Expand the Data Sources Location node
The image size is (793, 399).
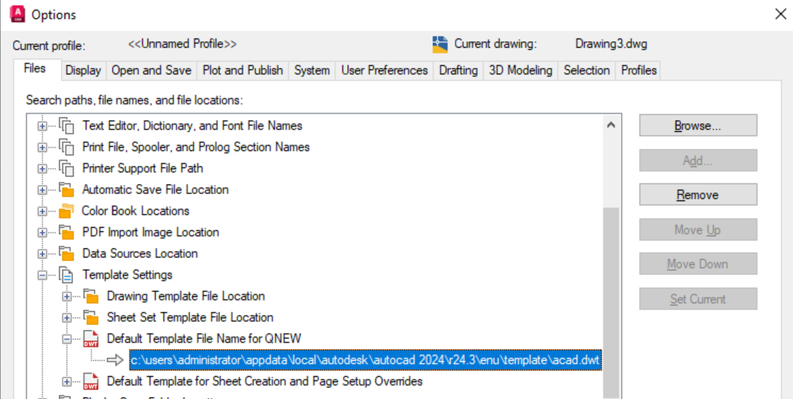42,254
